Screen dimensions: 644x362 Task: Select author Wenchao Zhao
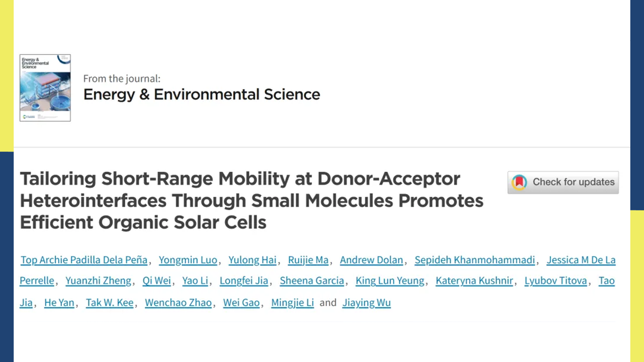[178, 302]
